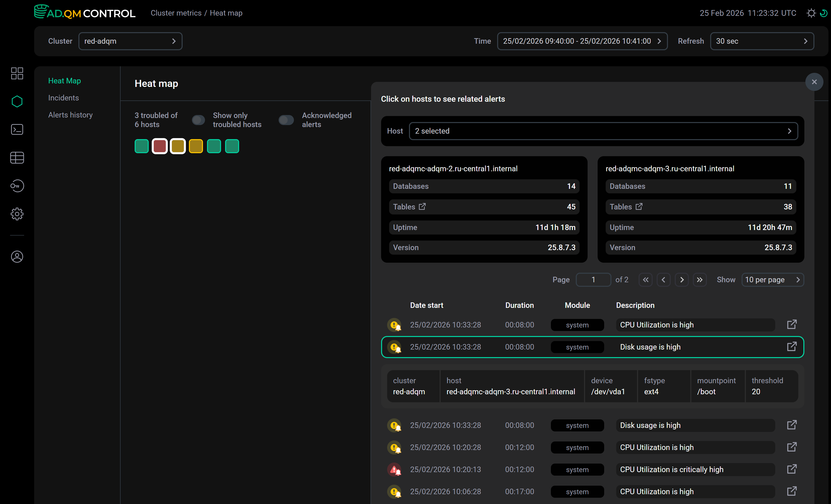
Task: Click Version 25.8.7.3 in adqm-3 card
Action: click(x=701, y=247)
